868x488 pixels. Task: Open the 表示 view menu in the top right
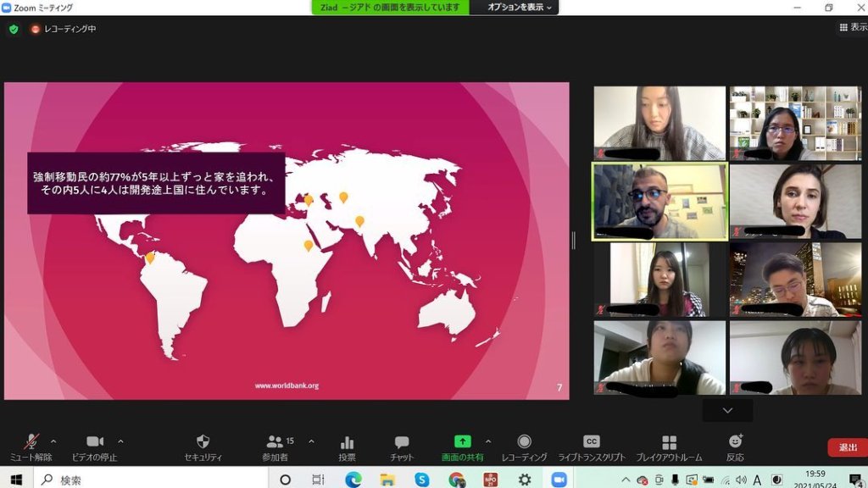(853, 27)
